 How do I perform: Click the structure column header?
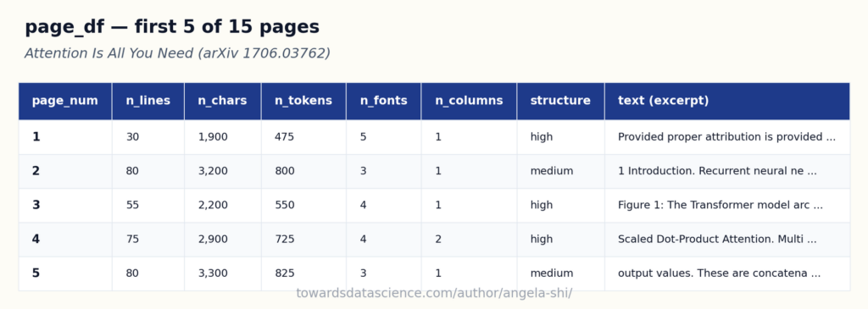click(x=560, y=101)
